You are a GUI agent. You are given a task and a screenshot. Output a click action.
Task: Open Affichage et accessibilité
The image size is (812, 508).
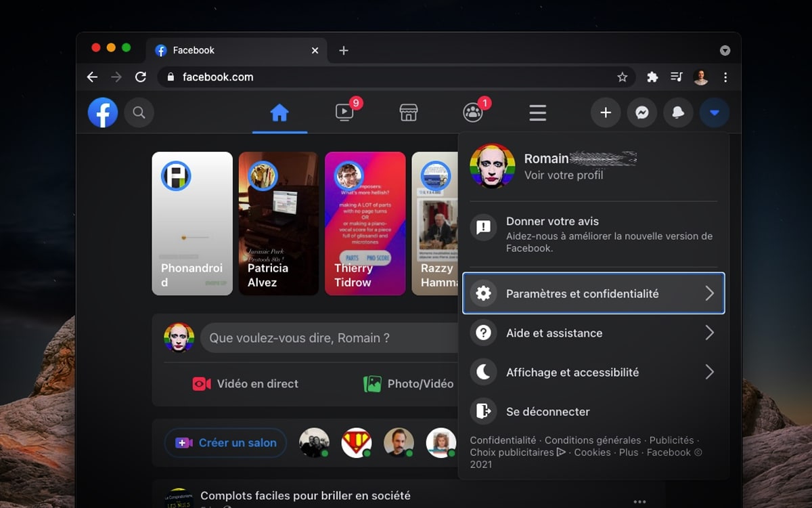point(594,372)
